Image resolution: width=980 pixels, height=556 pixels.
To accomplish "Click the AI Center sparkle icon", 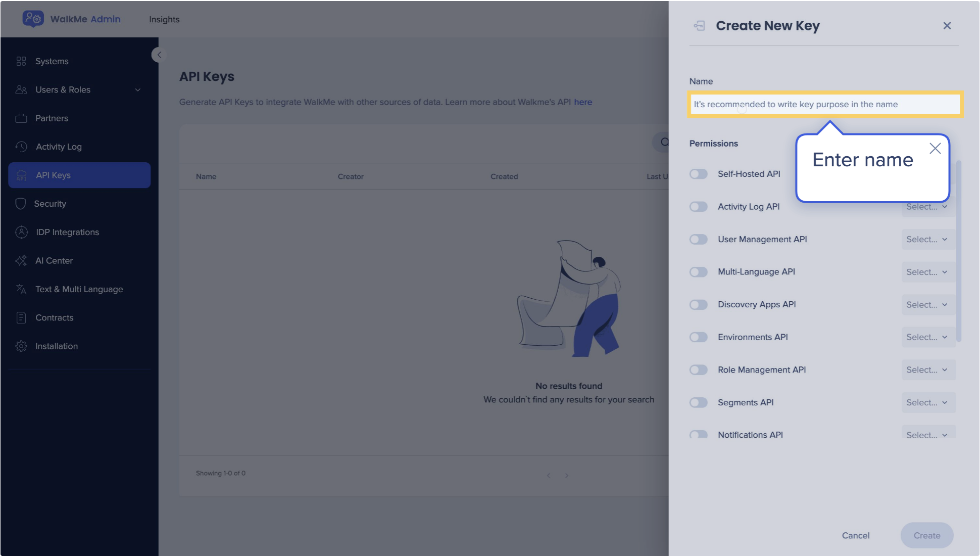I will point(21,261).
